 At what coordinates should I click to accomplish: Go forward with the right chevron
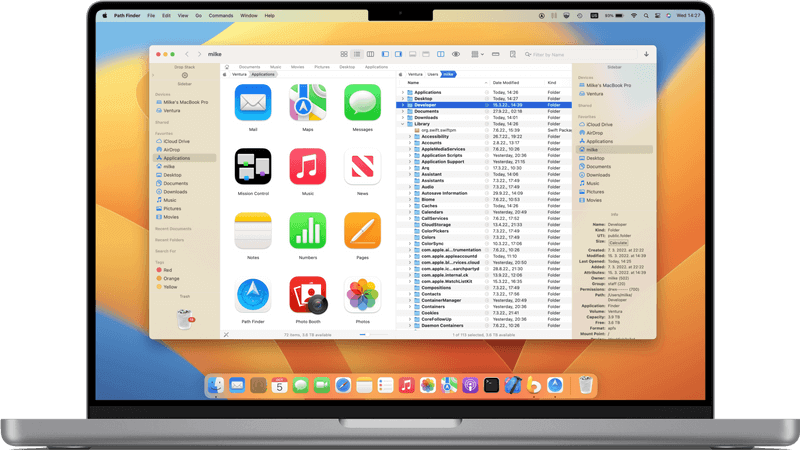[199, 54]
